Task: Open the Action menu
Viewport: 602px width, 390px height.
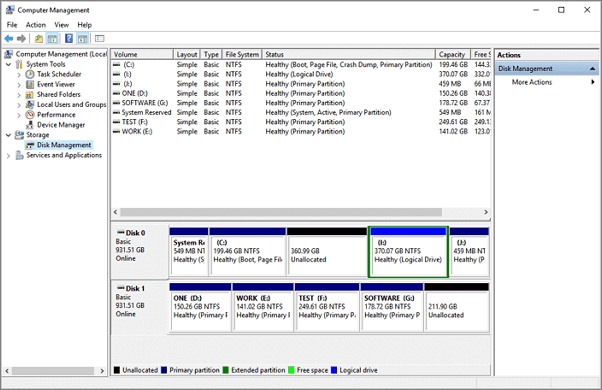Action: tap(36, 25)
